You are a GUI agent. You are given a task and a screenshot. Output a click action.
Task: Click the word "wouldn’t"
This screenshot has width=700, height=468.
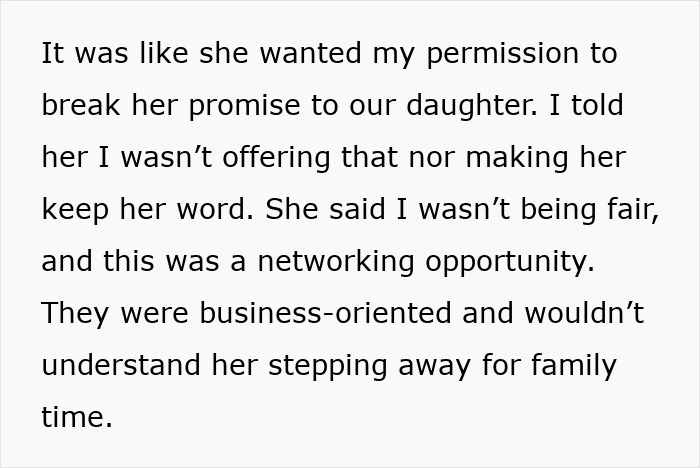coord(584,312)
